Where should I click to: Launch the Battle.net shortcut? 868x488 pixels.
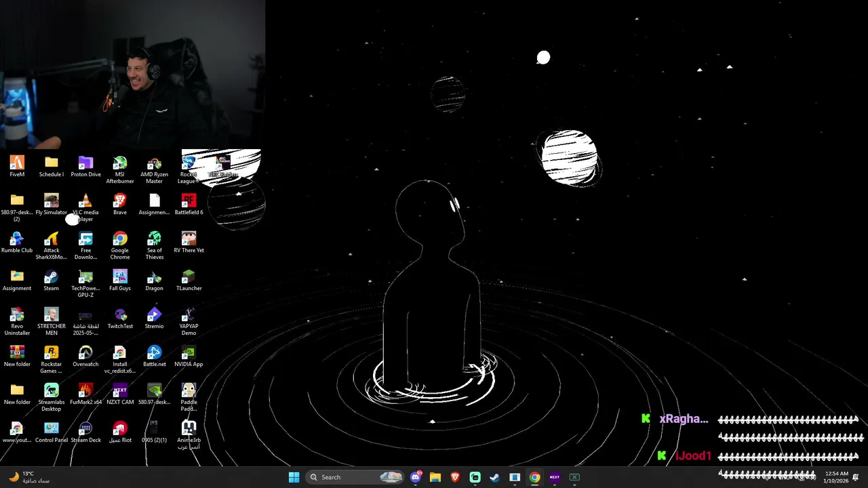[154, 357]
